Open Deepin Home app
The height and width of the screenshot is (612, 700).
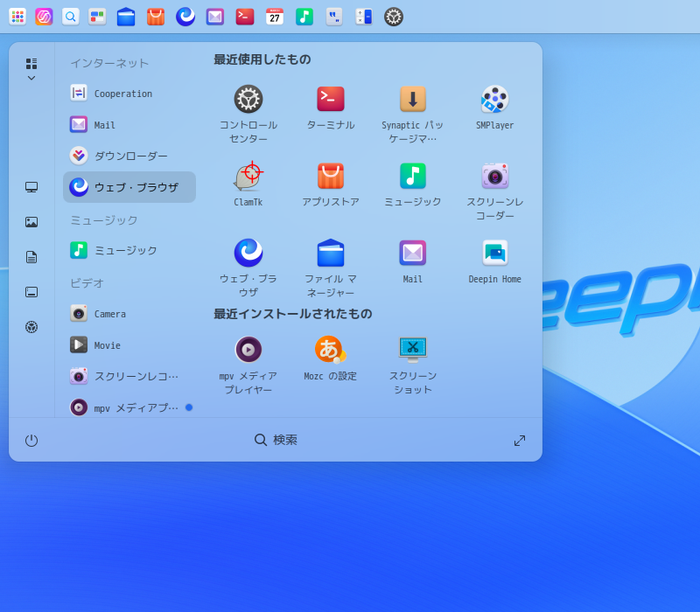pyautogui.click(x=495, y=253)
